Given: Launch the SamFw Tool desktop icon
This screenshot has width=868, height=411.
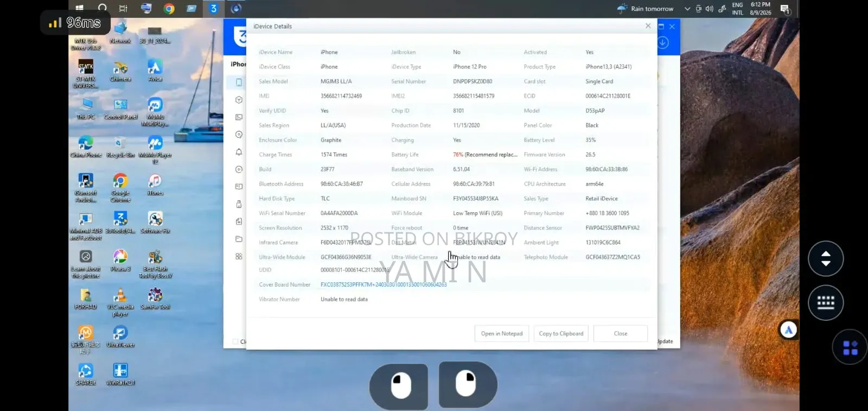Looking at the screenshot, I should click(155, 299).
